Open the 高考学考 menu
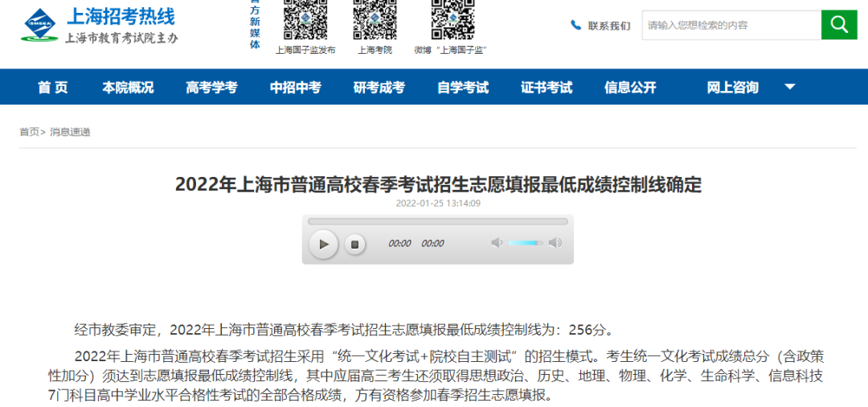Screen dimensions: 868x407 coord(211,88)
